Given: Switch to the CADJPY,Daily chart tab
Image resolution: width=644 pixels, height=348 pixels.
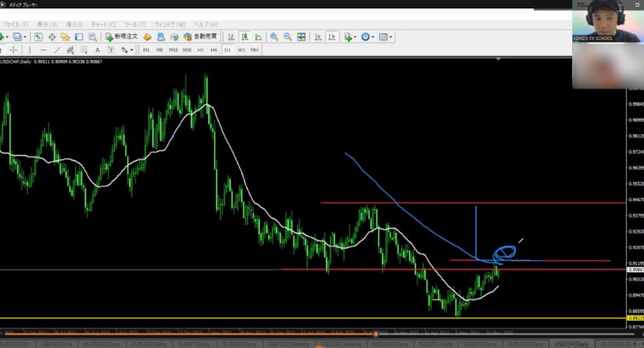Looking at the screenshot, I should [480, 344].
